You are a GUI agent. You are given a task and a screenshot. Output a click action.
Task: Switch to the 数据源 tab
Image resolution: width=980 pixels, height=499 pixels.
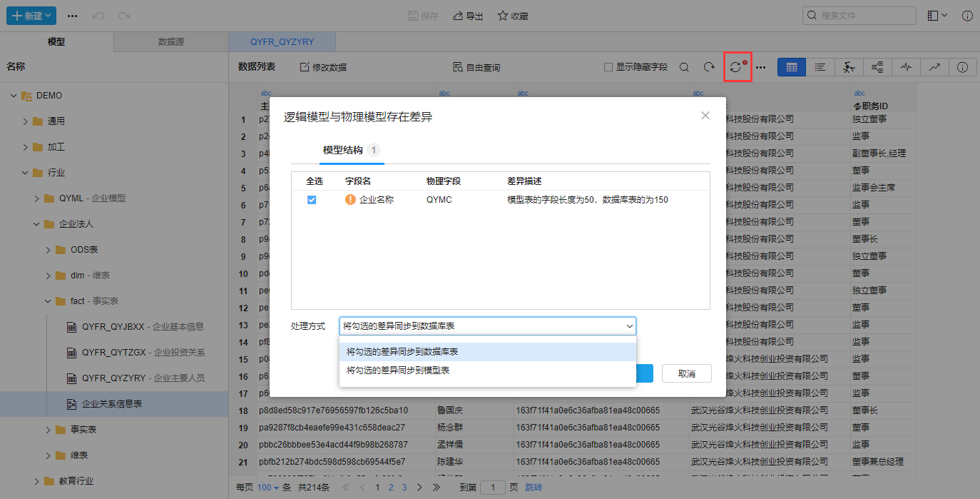tap(170, 42)
